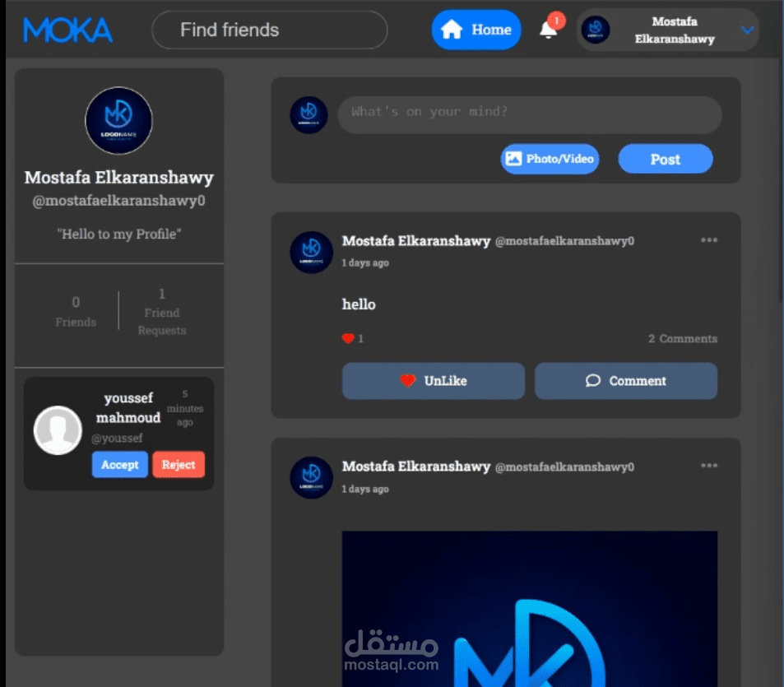This screenshot has height=687, width=784.
Task: Toggle UnLike on the hello post
Action: 434,381
